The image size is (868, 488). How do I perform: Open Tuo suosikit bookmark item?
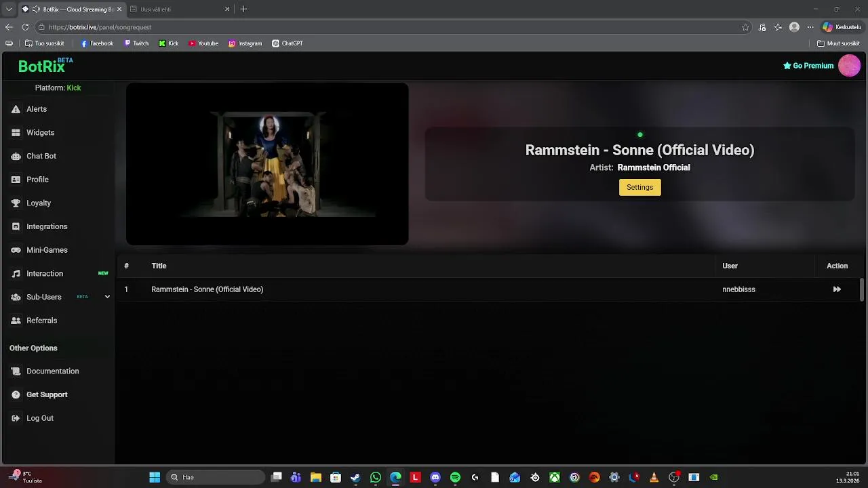click(45, 43)
